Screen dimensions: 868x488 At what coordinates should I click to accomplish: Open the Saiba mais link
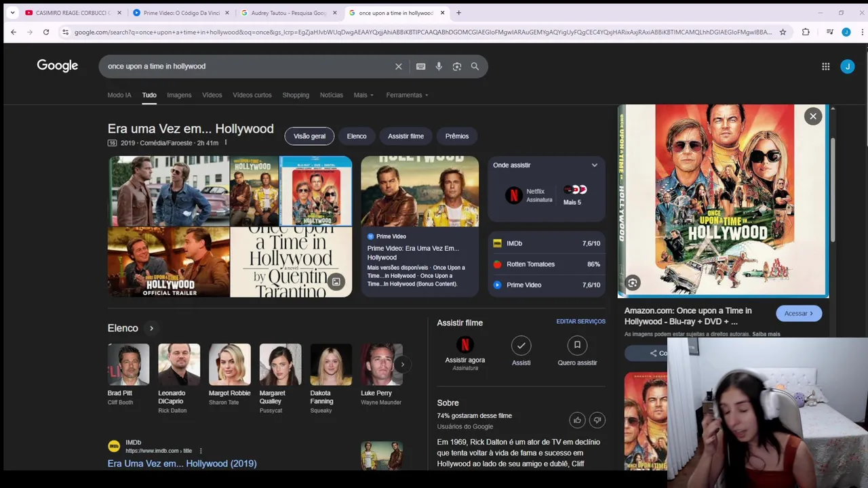766,334
